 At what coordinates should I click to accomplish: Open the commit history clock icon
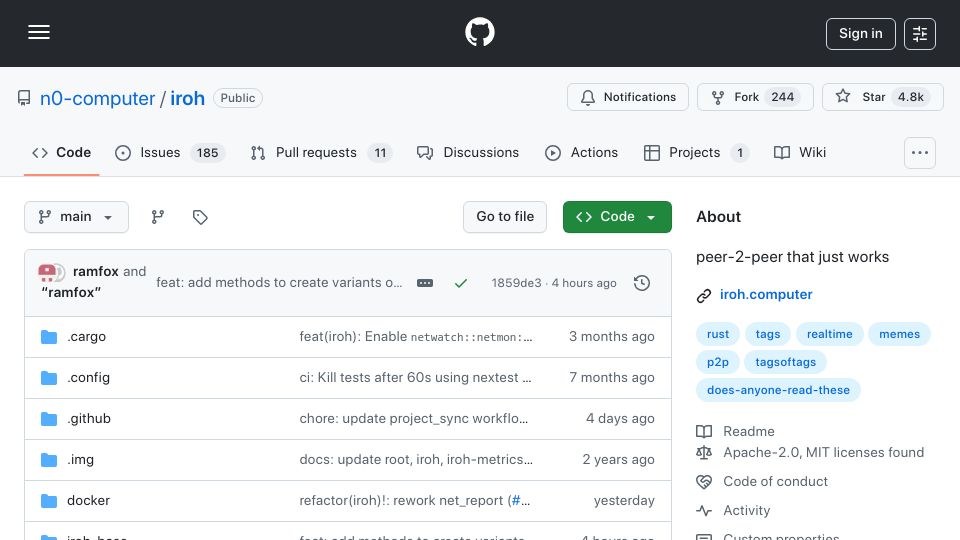tap(642, 283)
